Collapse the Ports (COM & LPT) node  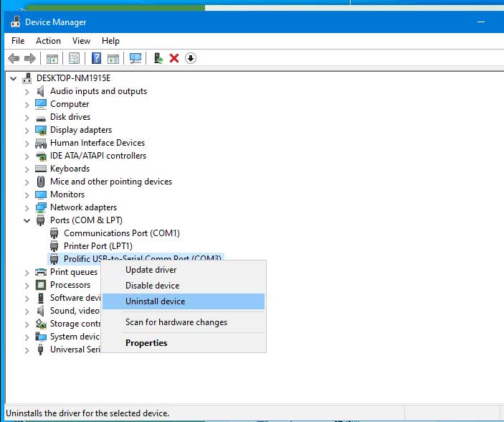[27, 220]
